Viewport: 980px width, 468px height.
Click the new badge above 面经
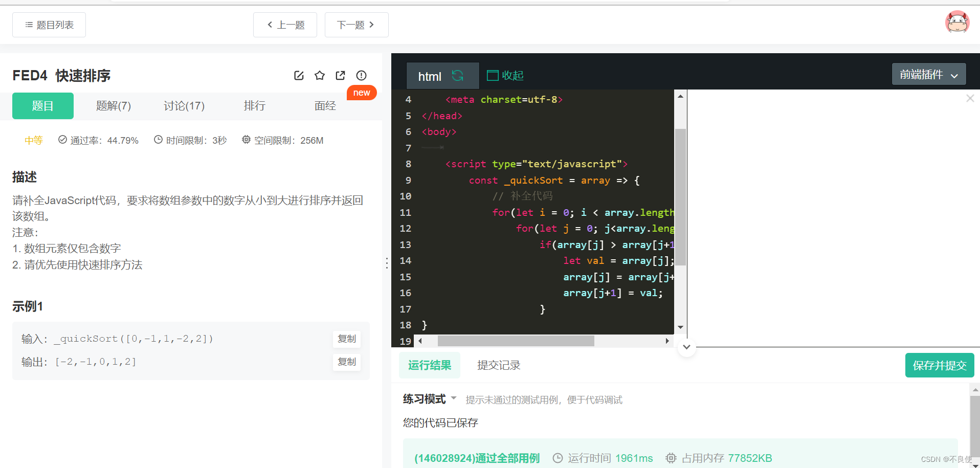[362, 93]
